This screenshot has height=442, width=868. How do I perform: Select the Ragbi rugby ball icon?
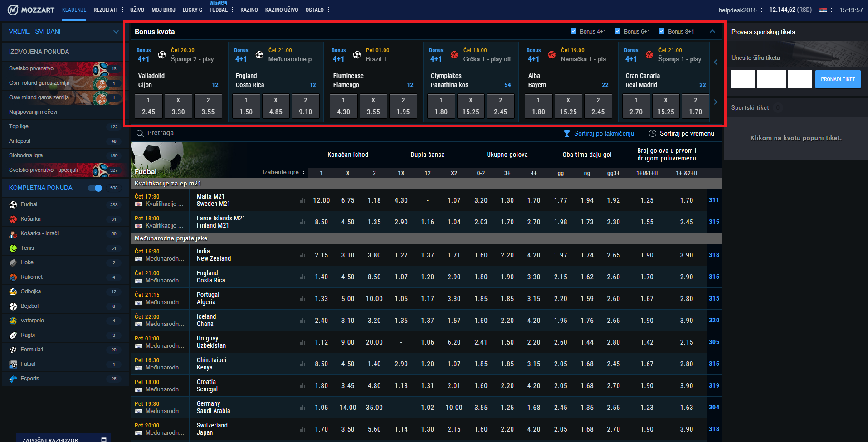pos(13,335)
